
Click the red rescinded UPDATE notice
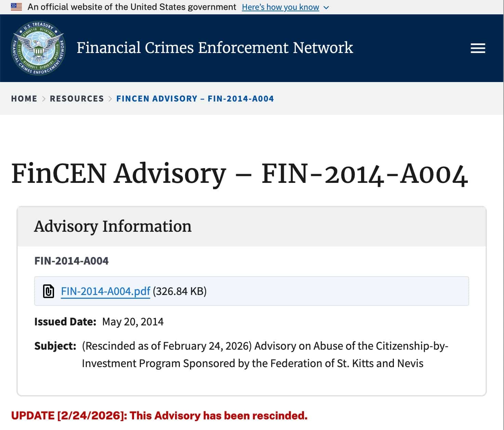point(159,416)
